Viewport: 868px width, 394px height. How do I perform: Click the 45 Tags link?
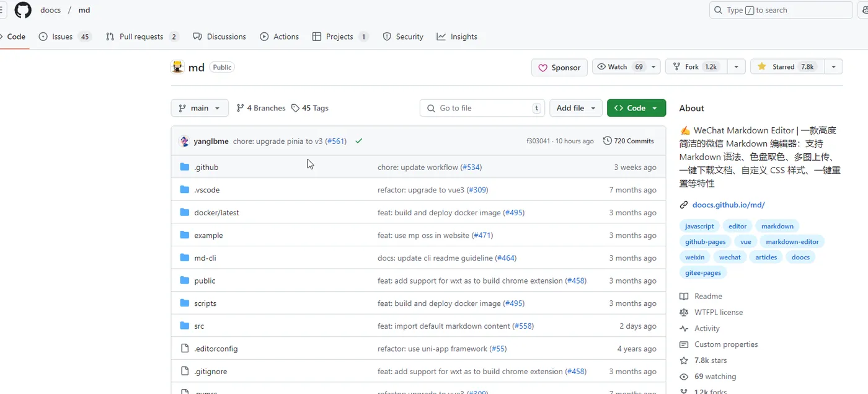[310, 108]
